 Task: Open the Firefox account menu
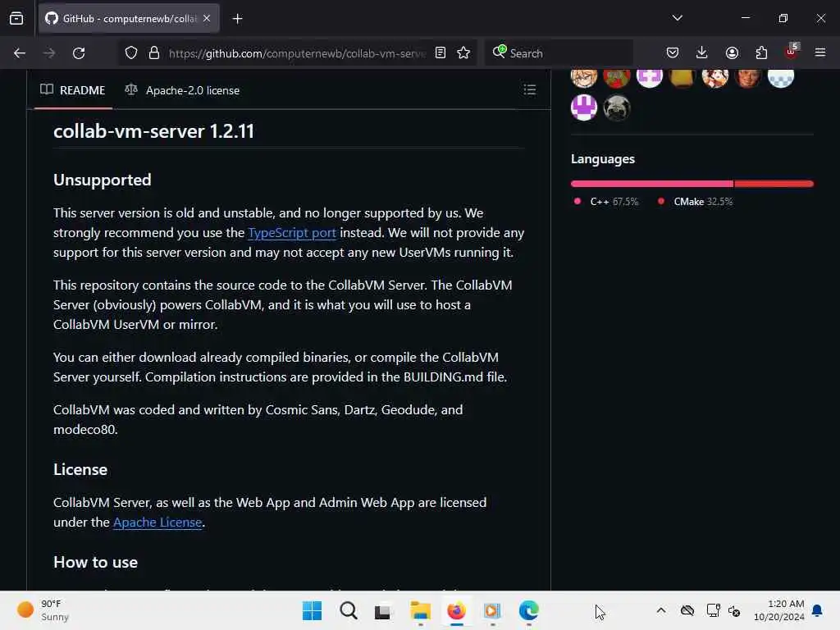click(x=732, y=52)
